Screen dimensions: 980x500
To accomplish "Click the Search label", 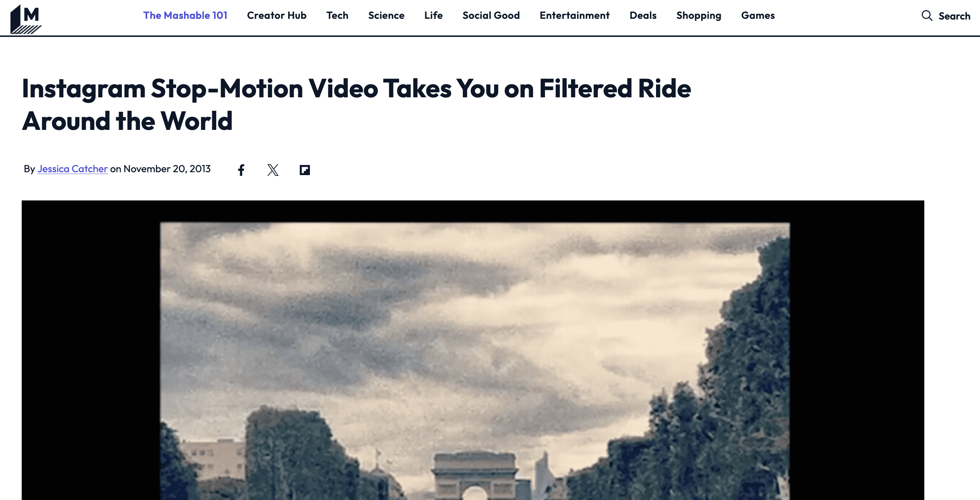I will [x=954, y=16].
